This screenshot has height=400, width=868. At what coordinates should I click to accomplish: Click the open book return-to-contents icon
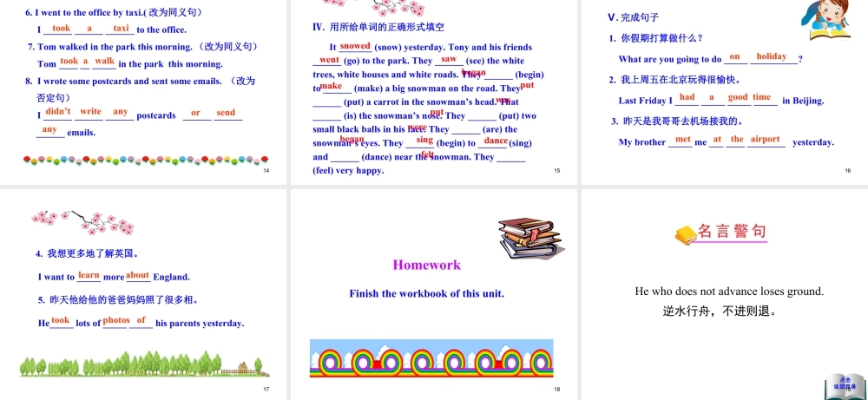pos(844,384)
